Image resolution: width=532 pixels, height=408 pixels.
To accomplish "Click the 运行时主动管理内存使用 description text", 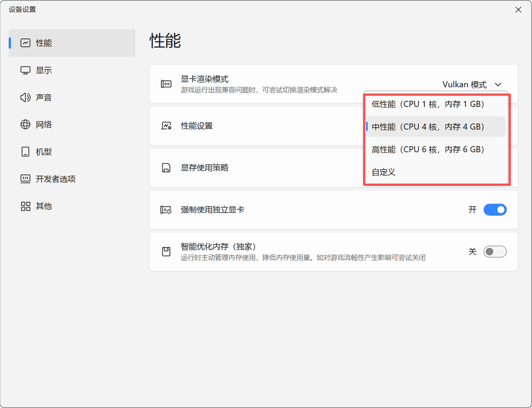I will (x=303, y=257).
